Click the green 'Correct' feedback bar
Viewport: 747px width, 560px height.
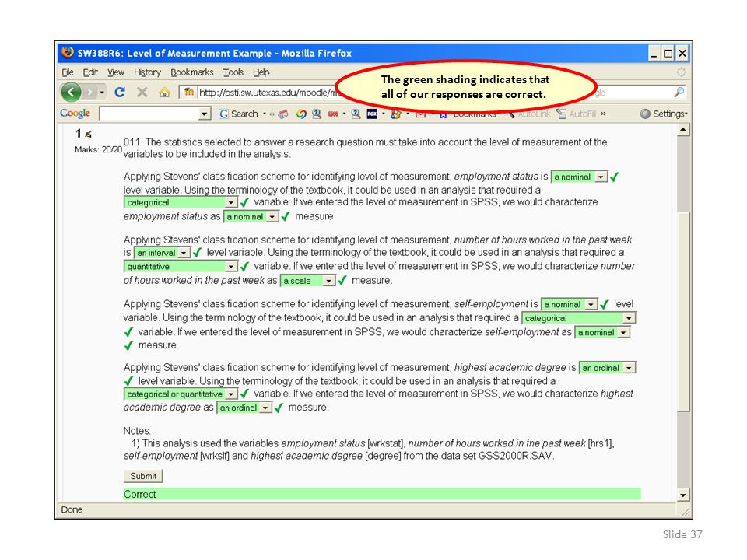[x=382, y=495]
